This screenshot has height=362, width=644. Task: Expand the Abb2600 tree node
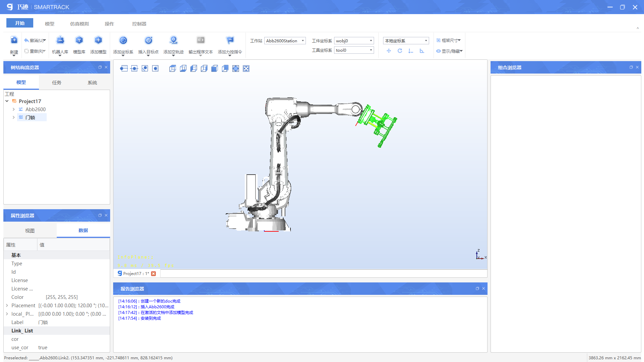[13, 109]
